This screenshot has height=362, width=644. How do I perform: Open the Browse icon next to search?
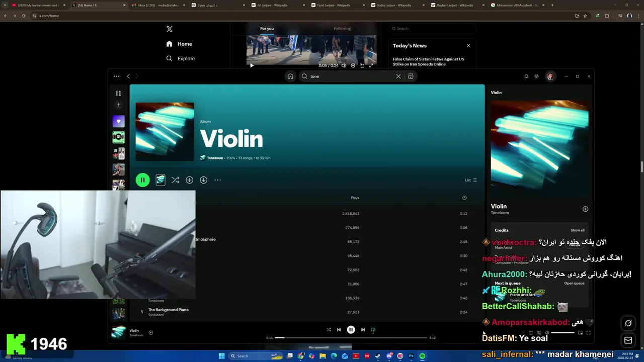click(411, 76)
